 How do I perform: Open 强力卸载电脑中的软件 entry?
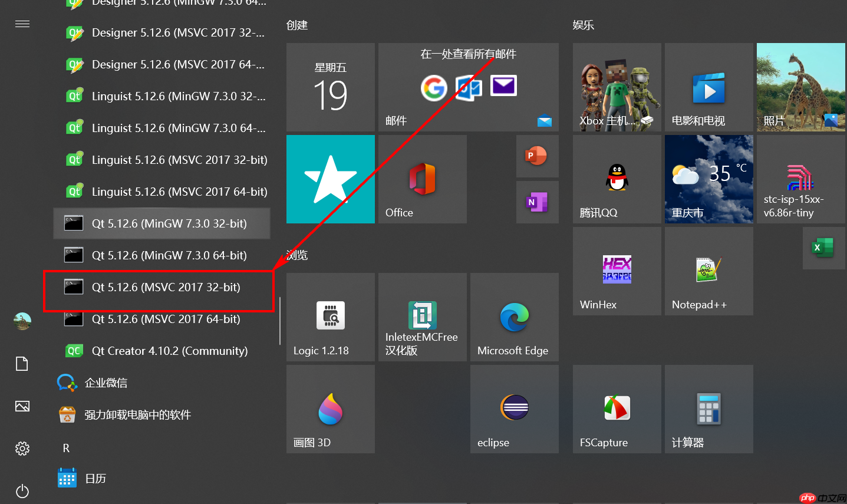point(162,414)
